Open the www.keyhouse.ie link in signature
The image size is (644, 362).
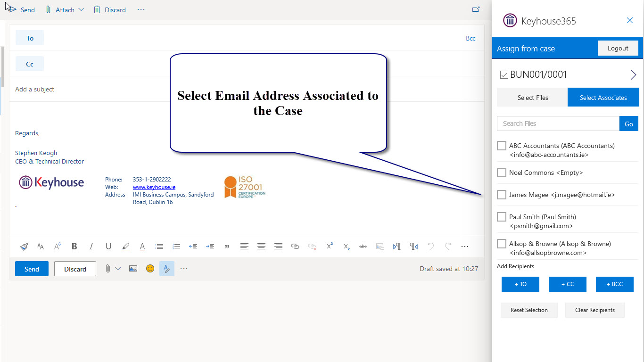[154, 187]
